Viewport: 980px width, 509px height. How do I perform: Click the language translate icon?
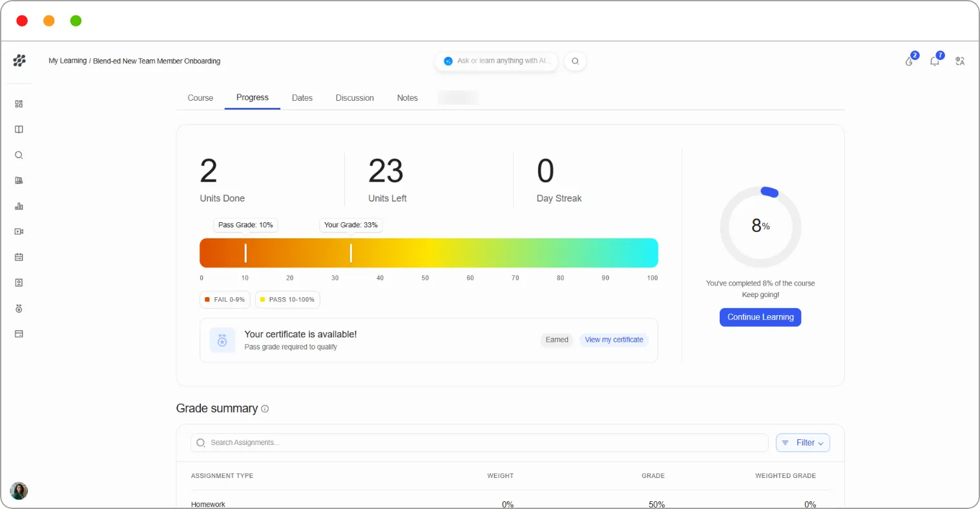pyautogui.click(x=960, y=61)
